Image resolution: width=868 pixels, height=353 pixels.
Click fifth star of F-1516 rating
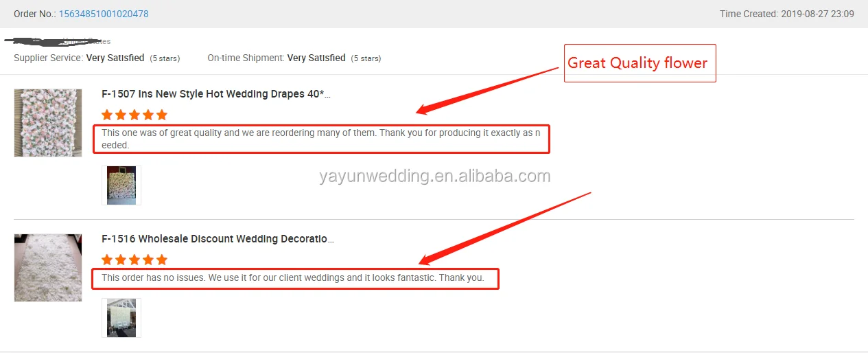pos(162,260)
